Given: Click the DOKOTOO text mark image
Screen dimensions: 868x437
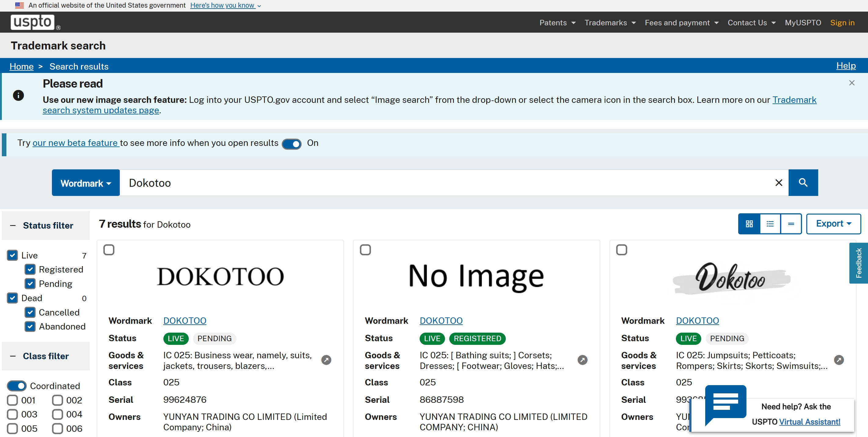Looking at the screenshot, I should (x=221, y=276).
